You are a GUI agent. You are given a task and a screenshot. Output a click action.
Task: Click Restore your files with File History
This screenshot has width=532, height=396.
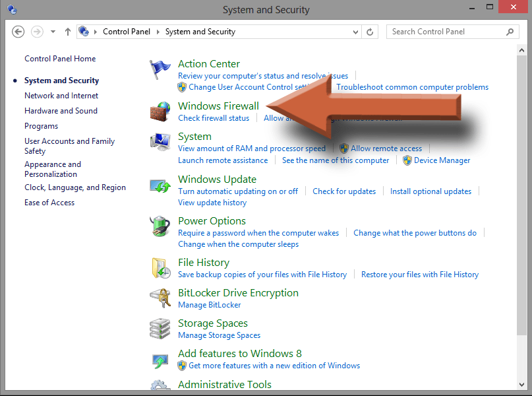[420, 275]
